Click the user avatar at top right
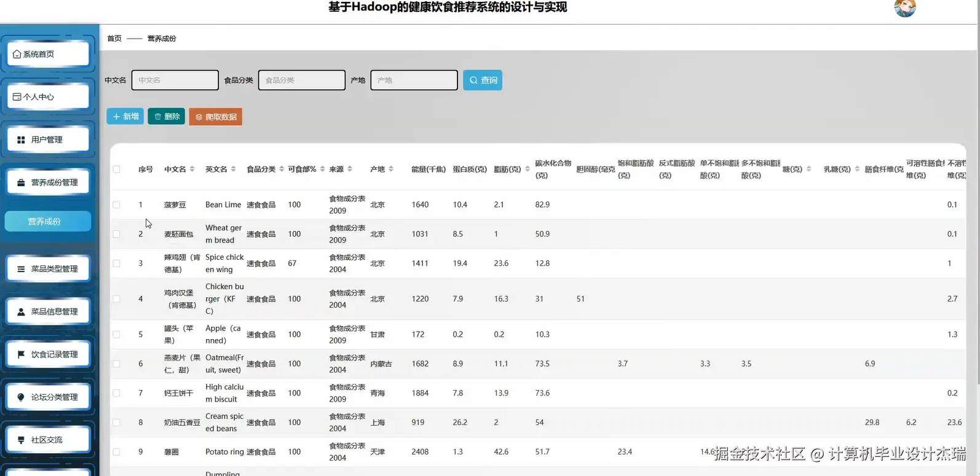The width and height of the screenshot is (980, 476). point(905,7)
